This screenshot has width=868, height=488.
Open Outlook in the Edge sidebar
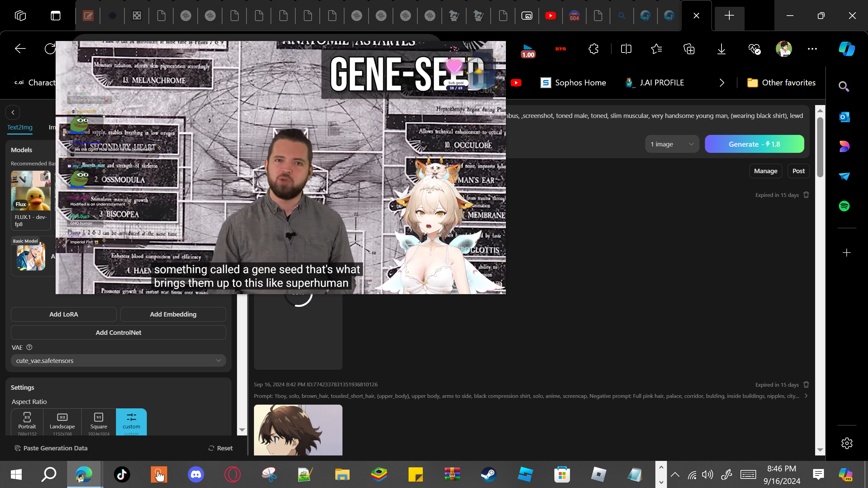844,117
